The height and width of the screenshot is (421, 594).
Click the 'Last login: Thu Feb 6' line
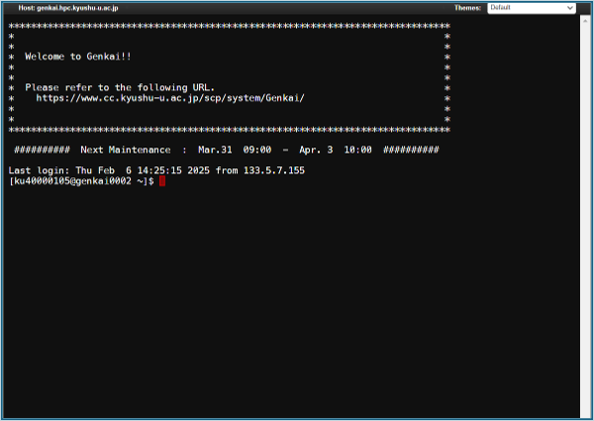[156, 171]
